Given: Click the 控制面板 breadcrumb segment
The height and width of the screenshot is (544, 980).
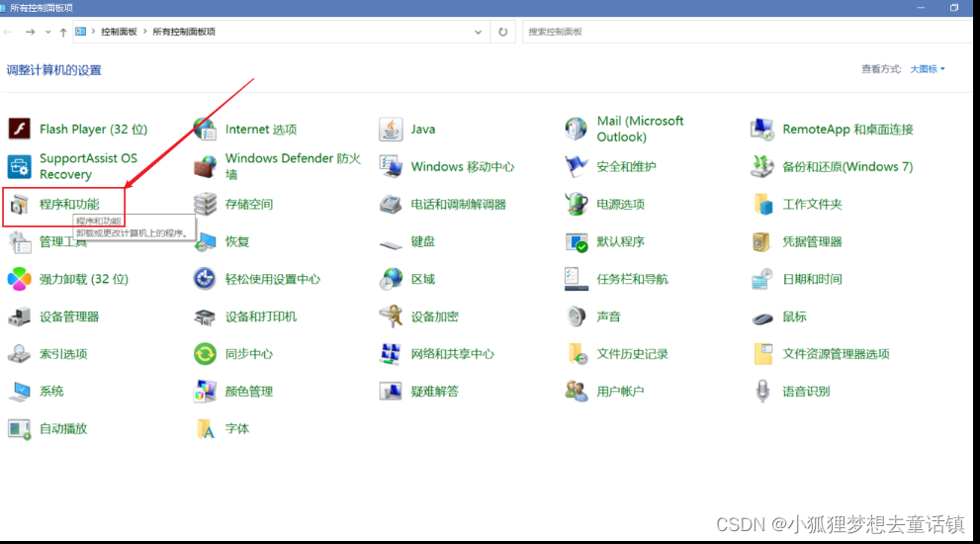Looking at the screenshot, I should (119, 32).
